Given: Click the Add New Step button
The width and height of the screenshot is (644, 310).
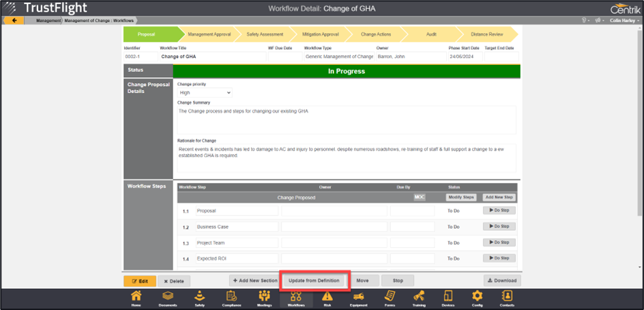Looking at the screenshot, I should coord(499,197).
